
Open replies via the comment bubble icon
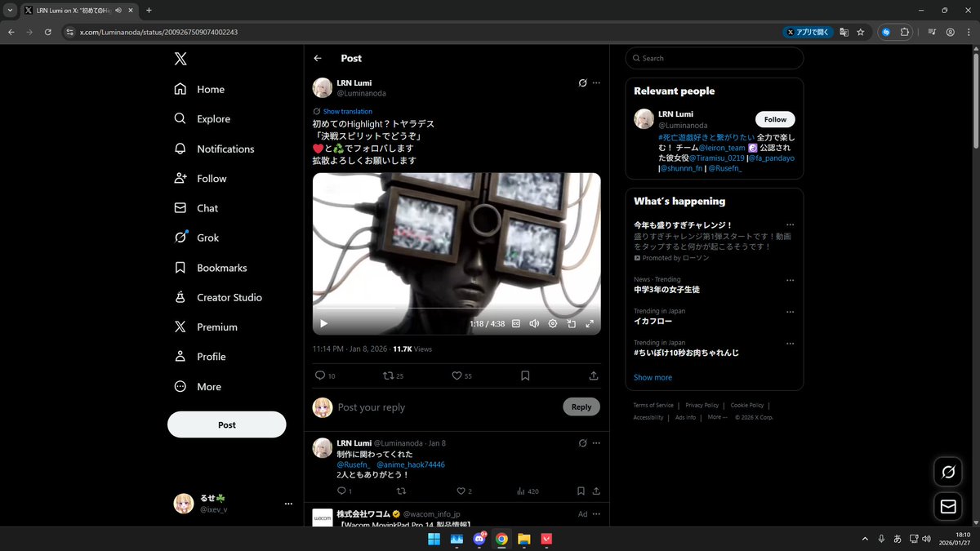[x=318, y=375]
